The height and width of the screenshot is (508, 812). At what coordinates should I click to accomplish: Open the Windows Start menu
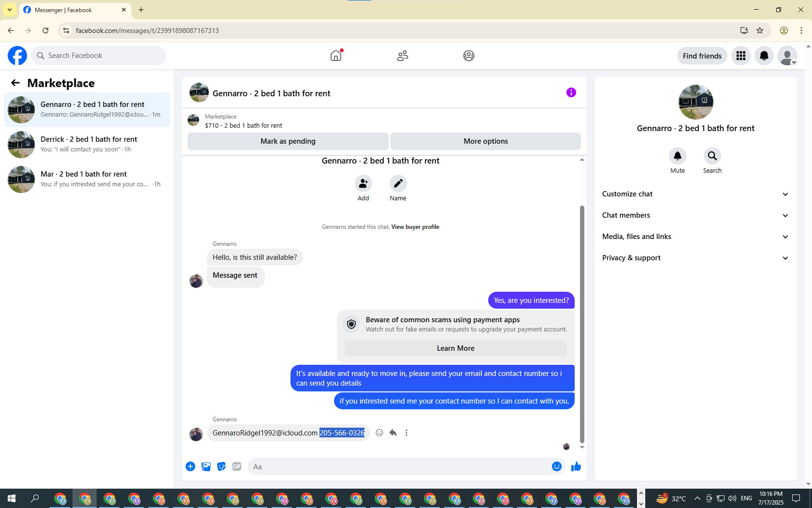tap(12, 498)
